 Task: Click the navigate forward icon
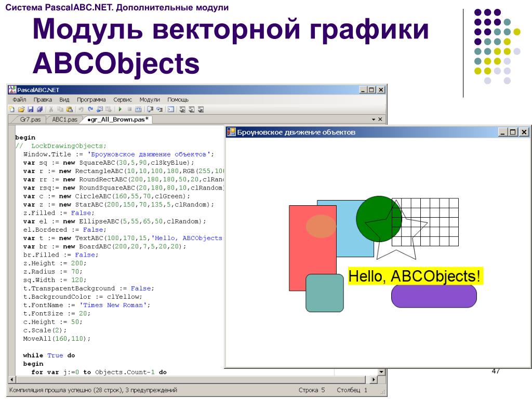coord(109,109)
